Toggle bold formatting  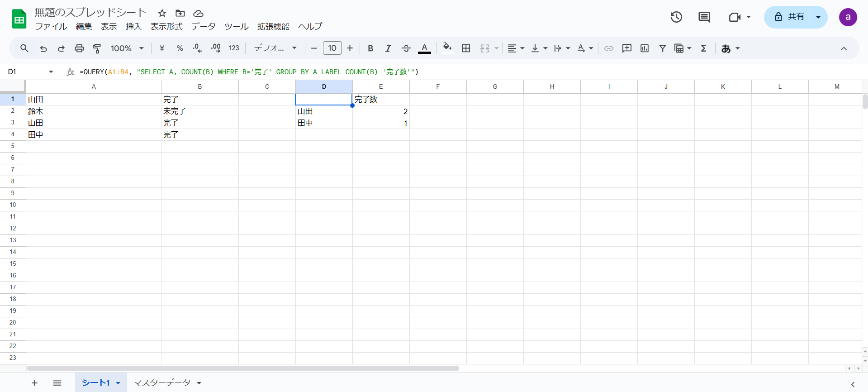point(370,48)
